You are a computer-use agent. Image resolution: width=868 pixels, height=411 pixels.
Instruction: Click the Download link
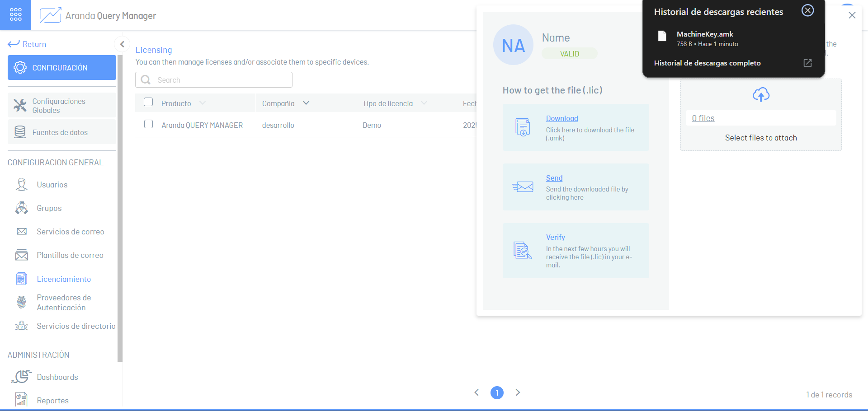(562, 118)
